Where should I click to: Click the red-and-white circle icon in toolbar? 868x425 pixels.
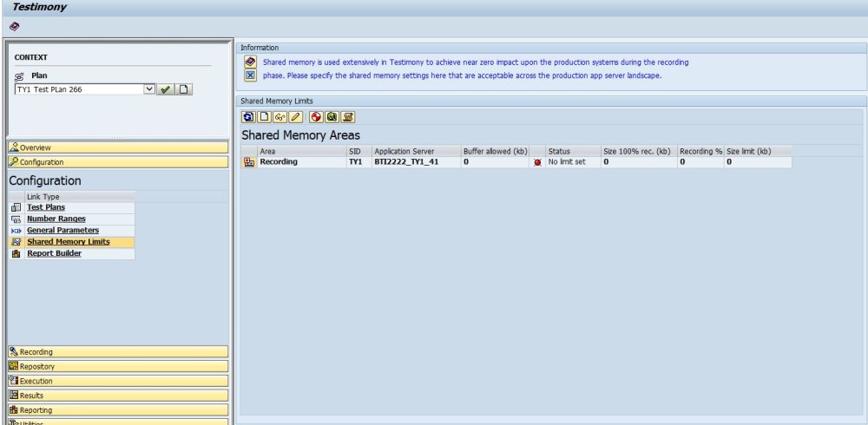coord(316,117)
